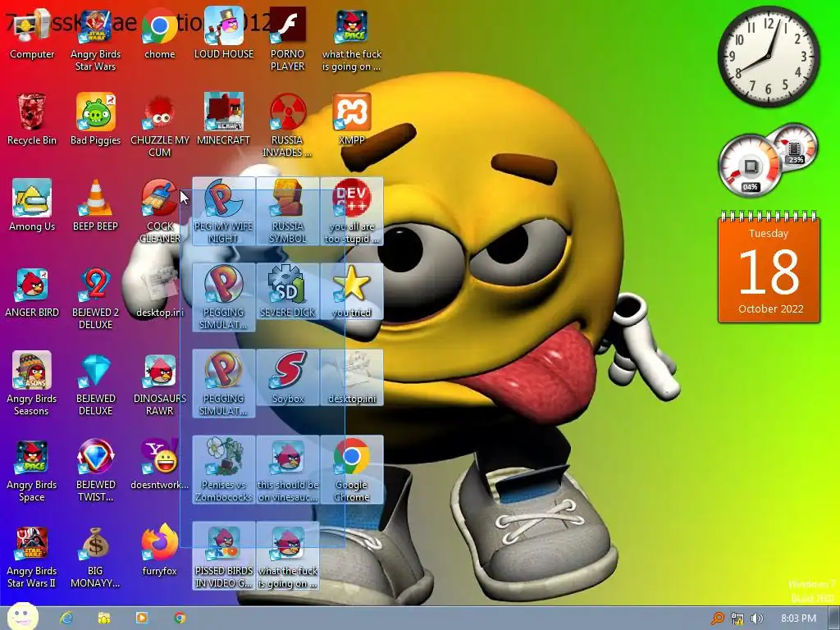Select the furryfox Firefox shortcut
The height and width of the screenshot is (630, 840).
click(x=160, y=551)
